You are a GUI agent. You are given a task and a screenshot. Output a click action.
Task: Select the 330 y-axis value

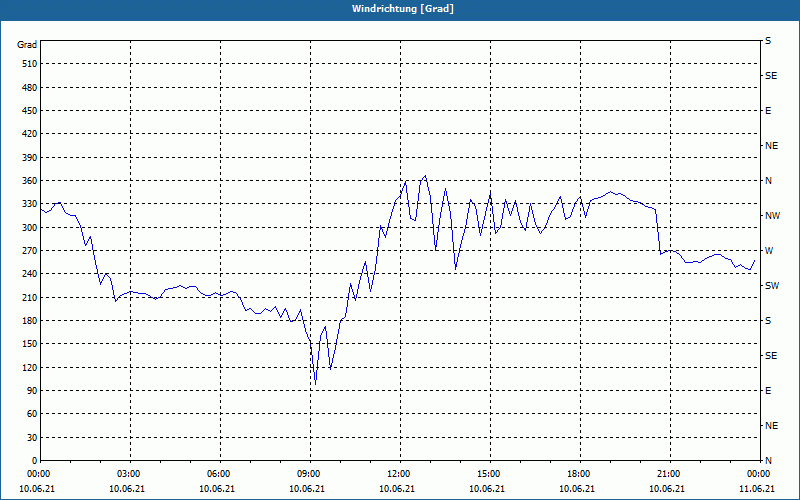pyautogui.click(x=30, y=204)
